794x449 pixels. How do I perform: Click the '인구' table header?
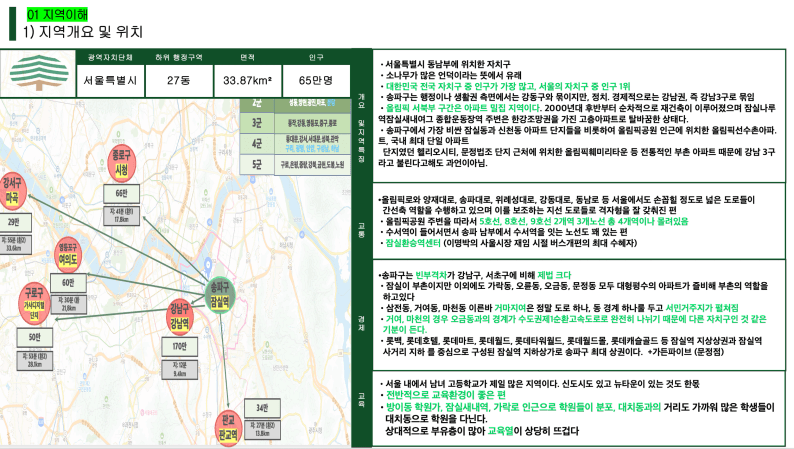point(316,57)
